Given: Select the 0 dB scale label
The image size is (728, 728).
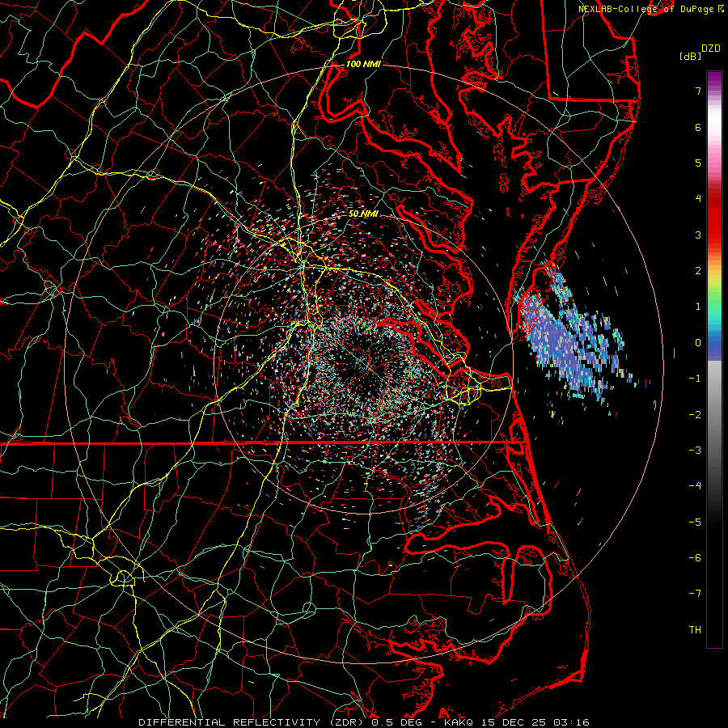Looking at the screenshot, I should tap(698, 343).
